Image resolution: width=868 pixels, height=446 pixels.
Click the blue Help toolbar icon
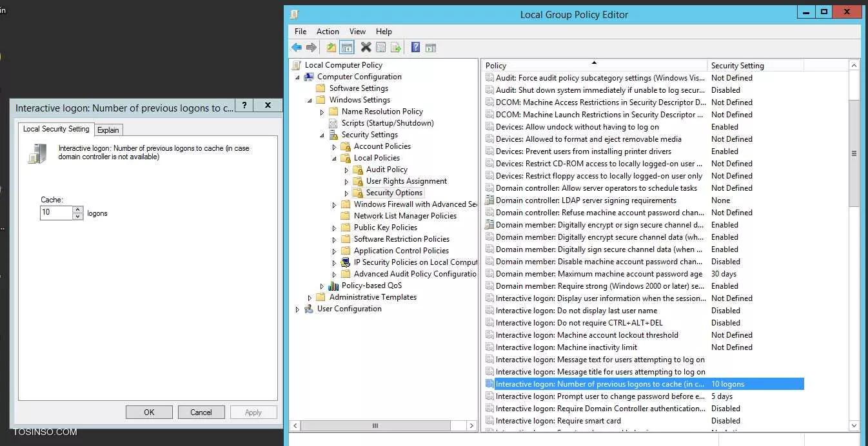416,47
